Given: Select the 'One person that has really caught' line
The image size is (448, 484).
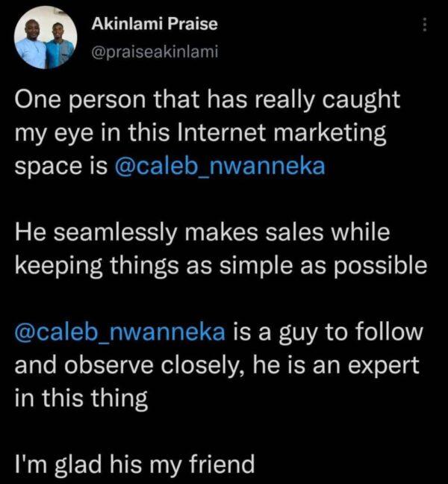Looking at the screenshot, I should 208,99.
